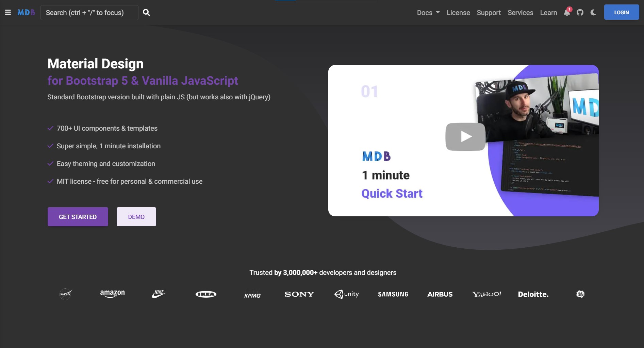Screen dimensions: 644x348
Task: Open the Services menu item
Action: point(520,13)
